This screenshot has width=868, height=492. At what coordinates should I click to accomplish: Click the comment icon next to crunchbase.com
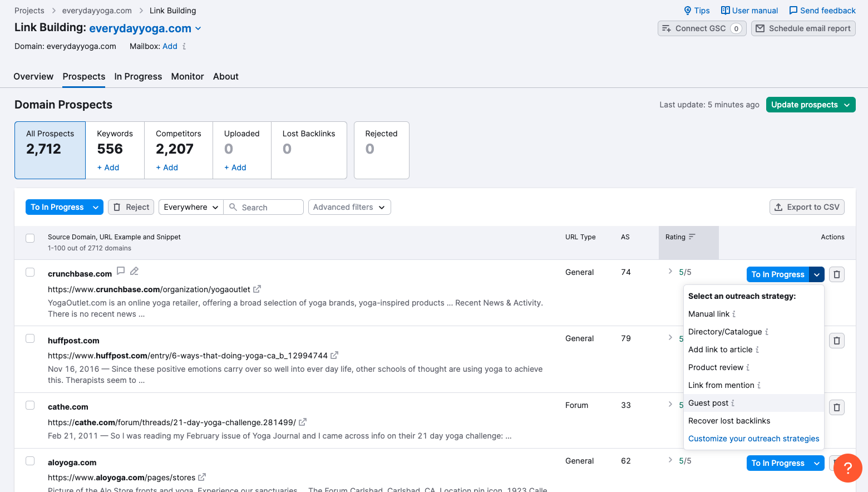[x=121, y=271]
